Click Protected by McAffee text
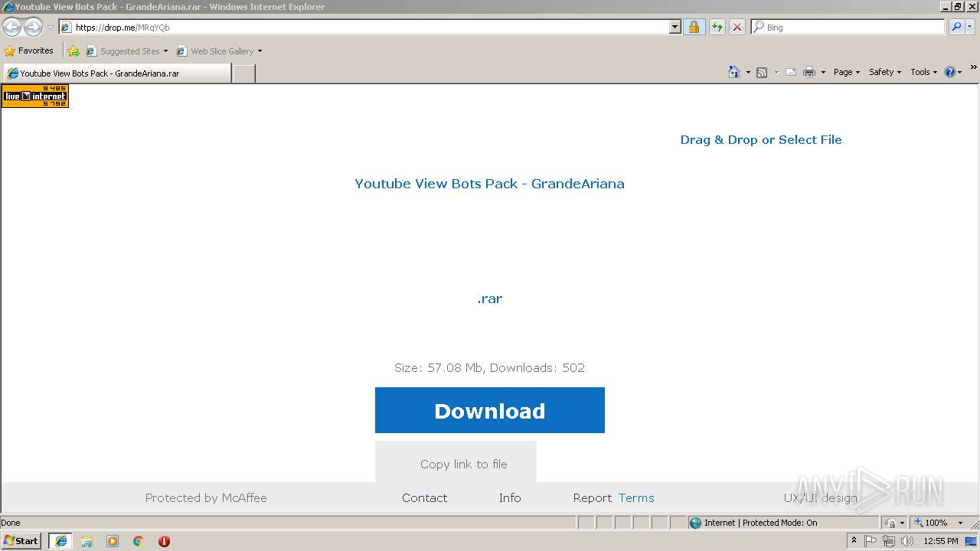 [x=206, y=497]
